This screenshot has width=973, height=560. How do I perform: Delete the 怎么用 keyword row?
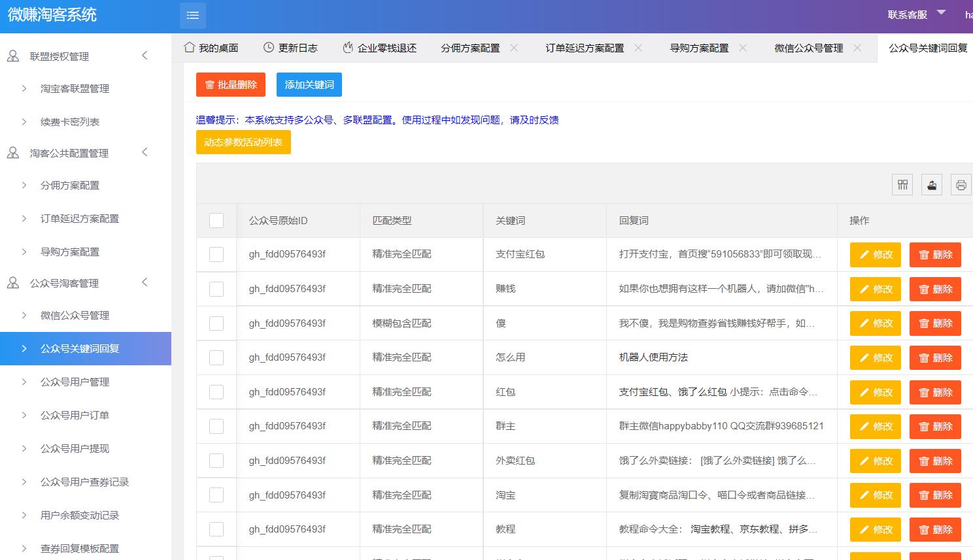pos(935,357)
